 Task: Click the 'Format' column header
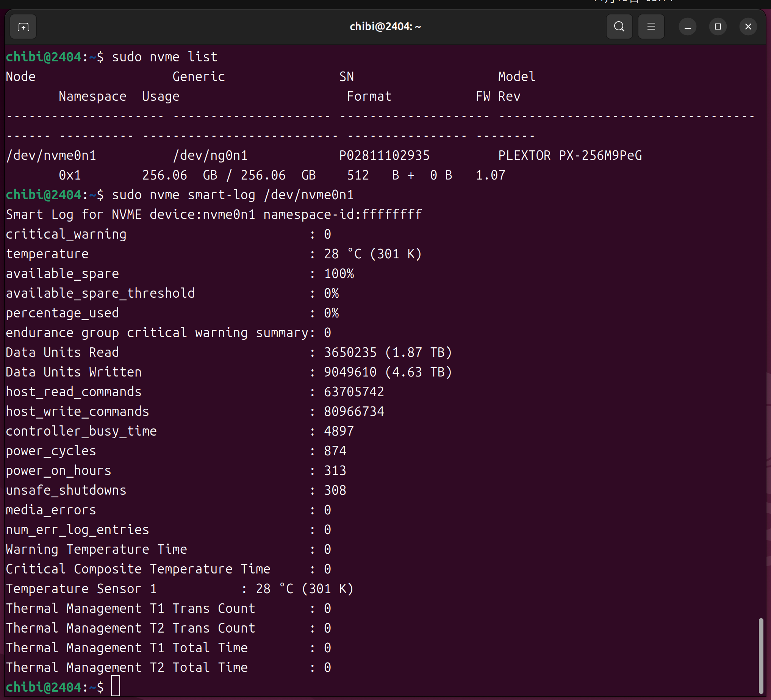(x=369, y=96)
